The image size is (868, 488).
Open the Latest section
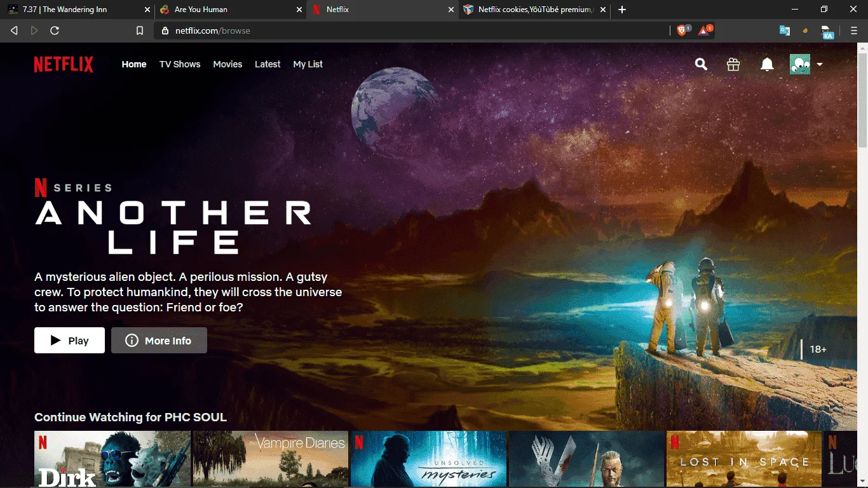click(268, 64)
